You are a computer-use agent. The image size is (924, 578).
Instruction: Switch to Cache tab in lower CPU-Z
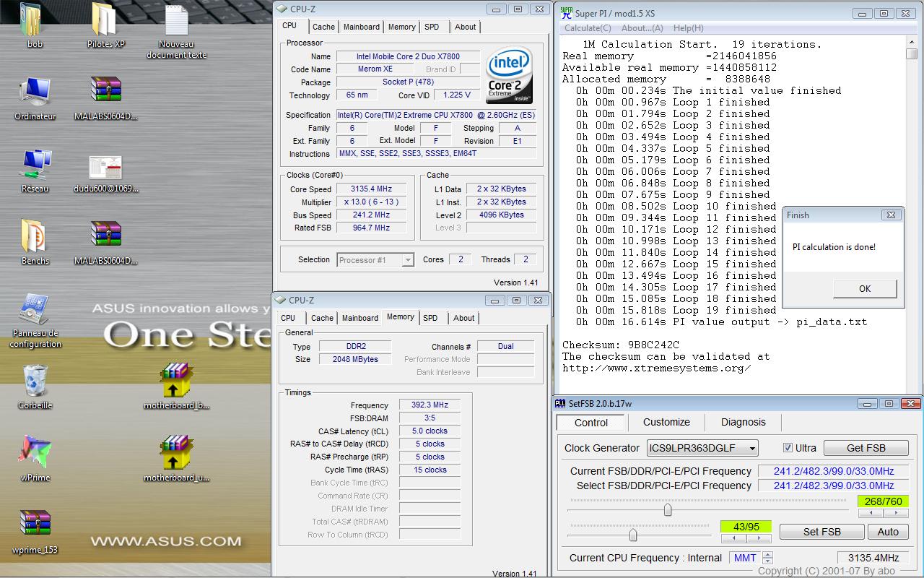322,318
